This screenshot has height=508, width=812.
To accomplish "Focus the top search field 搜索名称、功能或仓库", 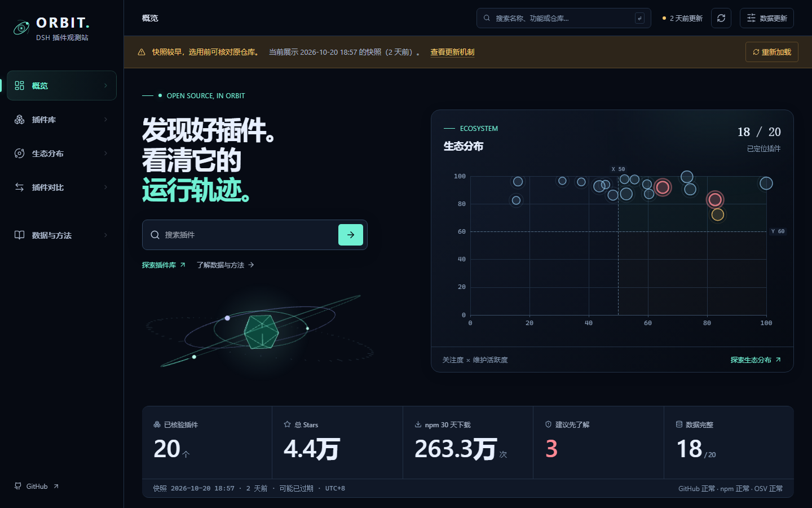I will tap(564, 18).
